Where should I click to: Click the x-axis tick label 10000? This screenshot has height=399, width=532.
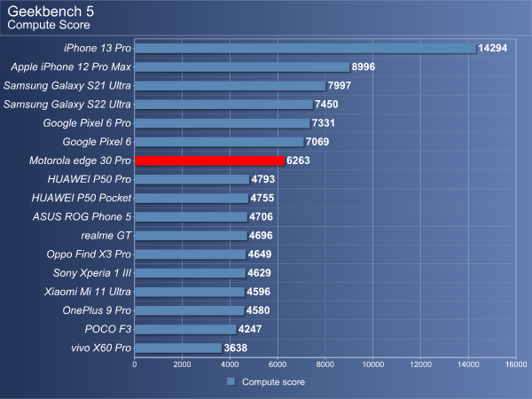373,364
